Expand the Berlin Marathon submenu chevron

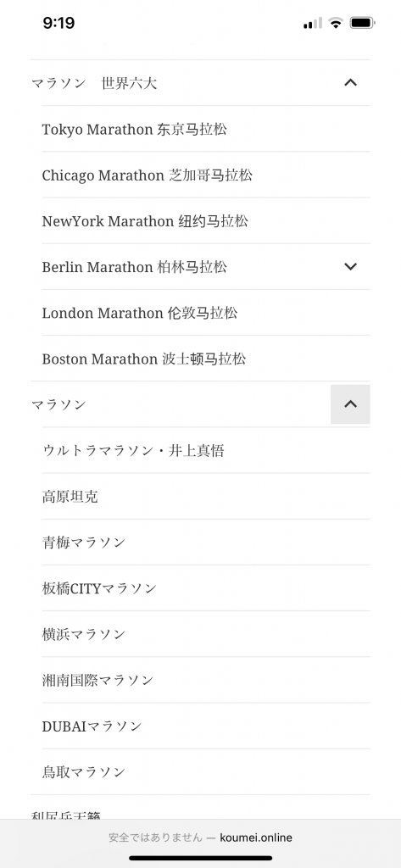350,266
